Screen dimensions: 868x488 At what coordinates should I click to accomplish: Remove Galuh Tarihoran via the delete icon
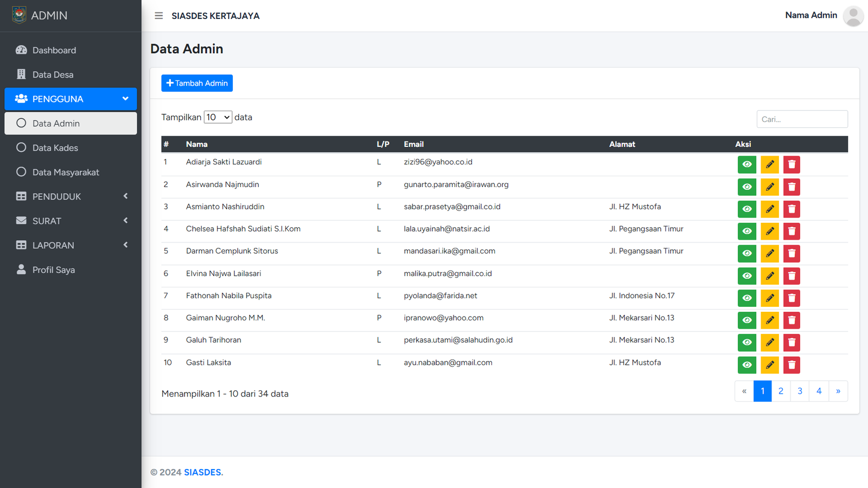[792, 343]
